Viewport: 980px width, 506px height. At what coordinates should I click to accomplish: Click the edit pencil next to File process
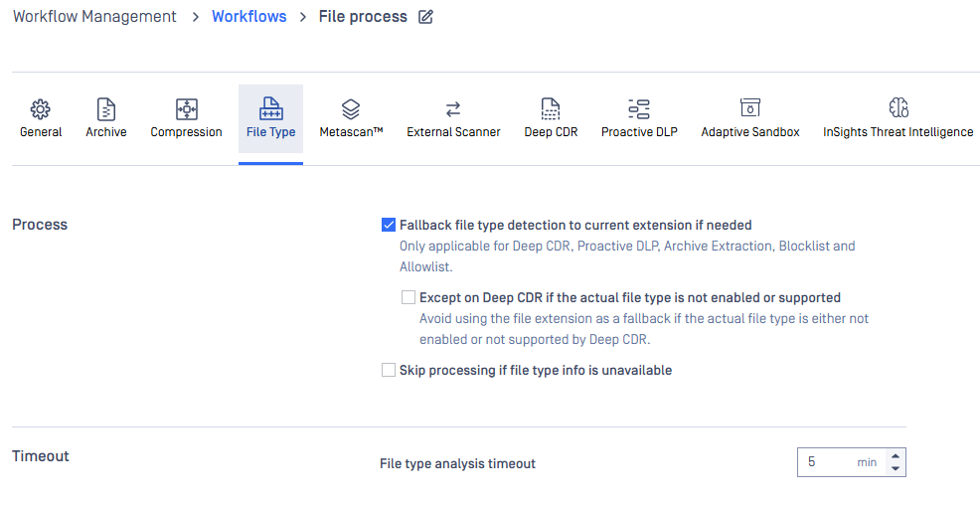tap(425, 17)
